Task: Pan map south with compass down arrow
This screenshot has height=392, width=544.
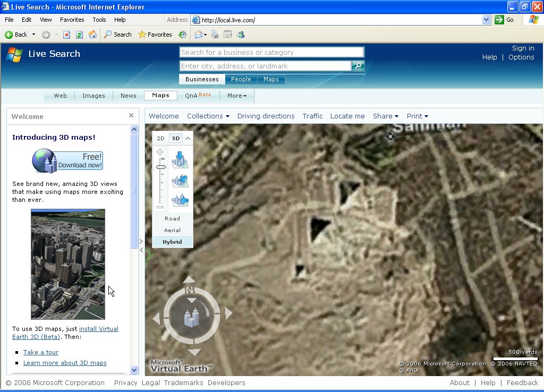Action: click(x=194, y=352)
